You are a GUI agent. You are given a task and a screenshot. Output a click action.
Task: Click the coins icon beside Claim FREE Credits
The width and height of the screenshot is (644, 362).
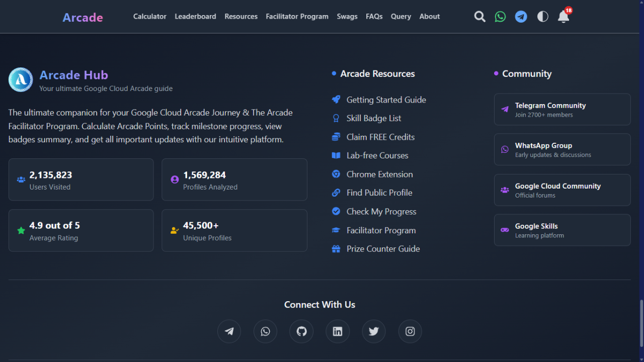pos(336,137)
